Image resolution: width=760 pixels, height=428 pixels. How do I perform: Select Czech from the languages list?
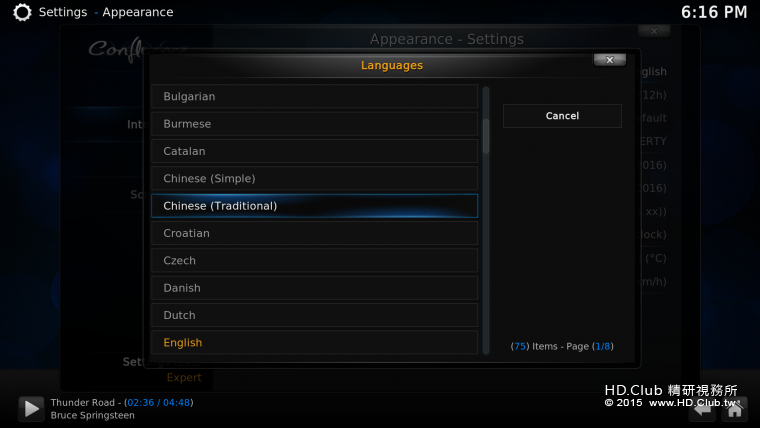click(x=314, y=260)
